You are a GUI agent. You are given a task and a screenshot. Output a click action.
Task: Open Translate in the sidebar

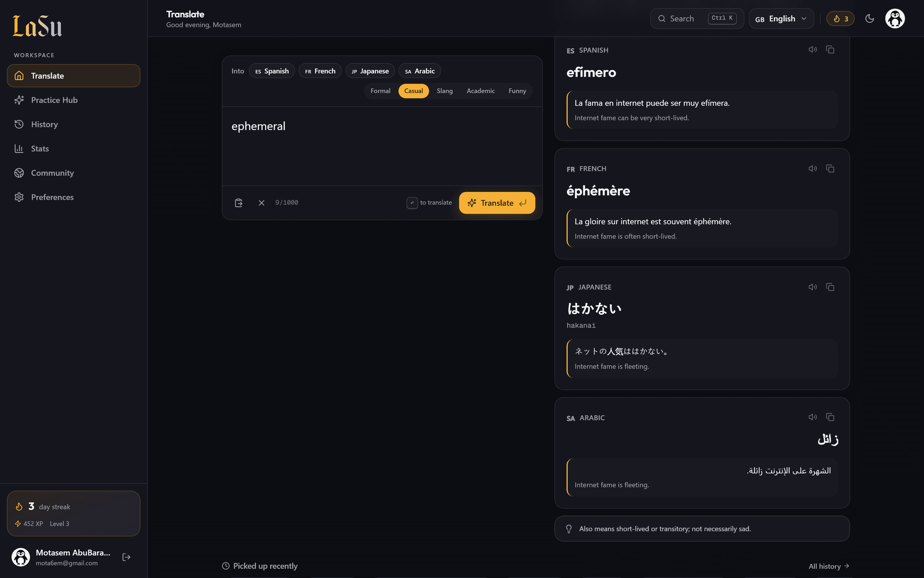74,76
